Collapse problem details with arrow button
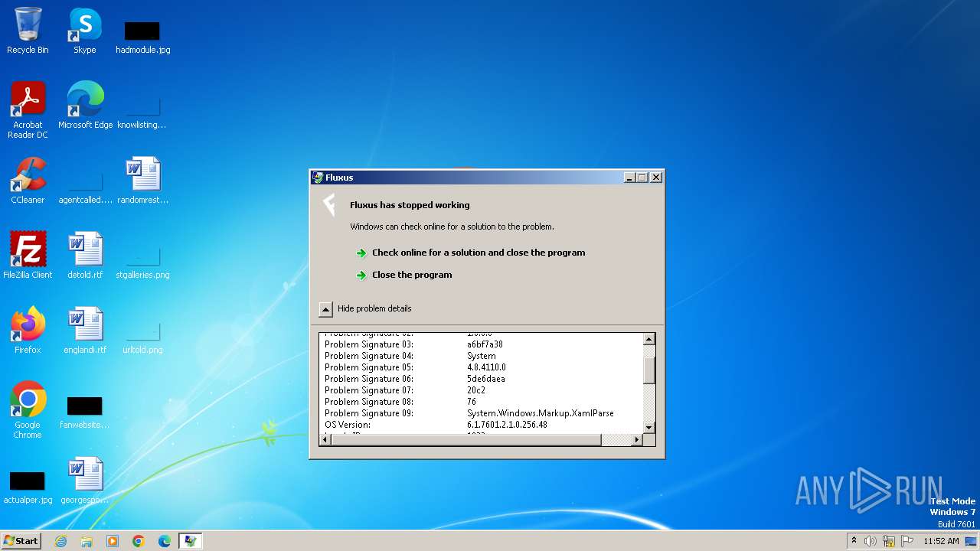The image size is (980, 551). click(325, 309)
